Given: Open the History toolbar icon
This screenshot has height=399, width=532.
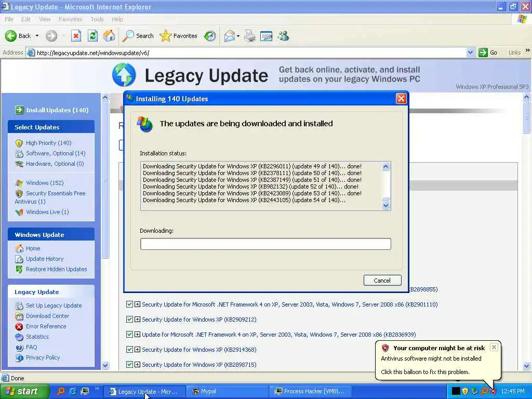Looking at the screenshot, I should 210,36.
